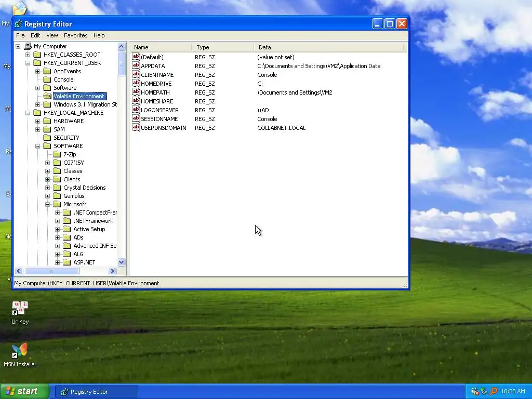Click the SAM folder icon

(x=47, y=129)
